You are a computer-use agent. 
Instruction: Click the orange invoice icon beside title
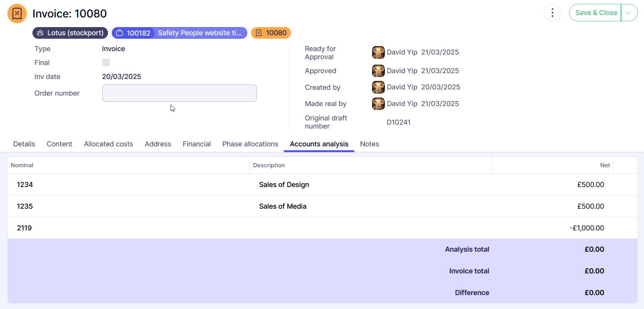pyautogui.click(x=17, y=14)
